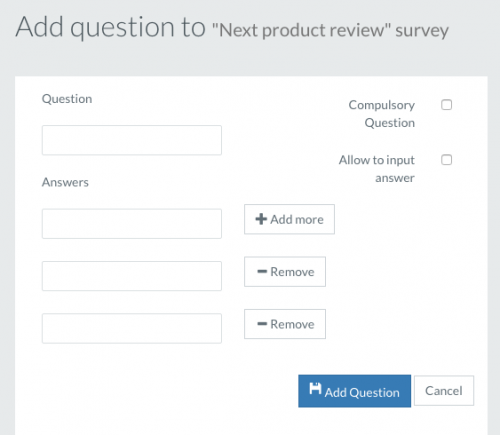The image size is (500, 435).
Task: Focus the Question text field
Action: point(132,140)
